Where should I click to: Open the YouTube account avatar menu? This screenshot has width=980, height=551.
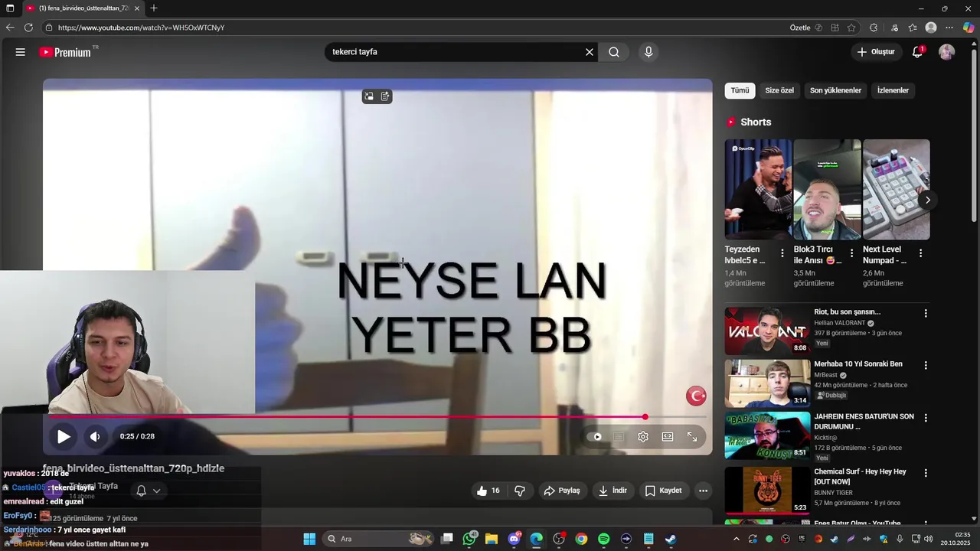(947, 52)
